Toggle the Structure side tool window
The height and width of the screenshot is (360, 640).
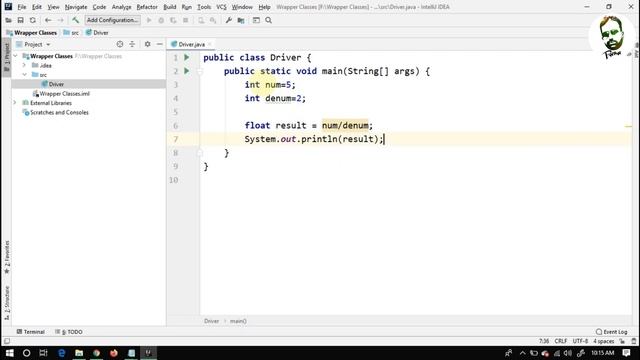[x=7, y=303]
